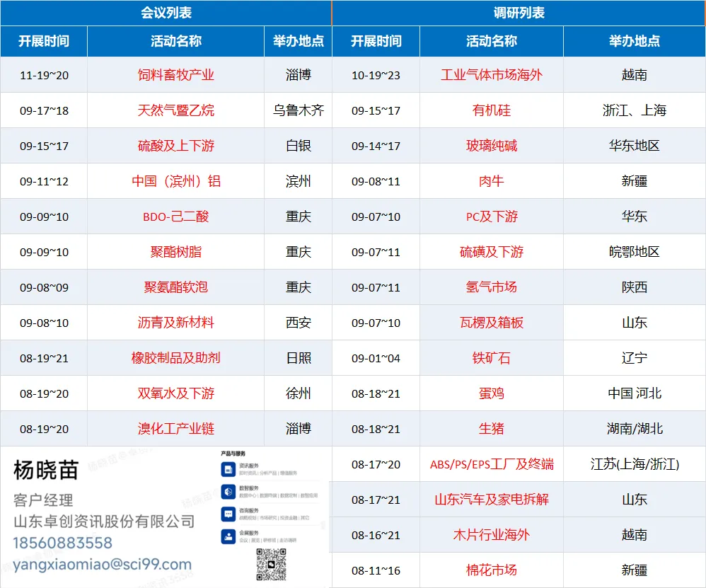This screenshot has width=706, height=588.
Task: Click the 数智服务 icon on the business card
Action: coord(228,492)
